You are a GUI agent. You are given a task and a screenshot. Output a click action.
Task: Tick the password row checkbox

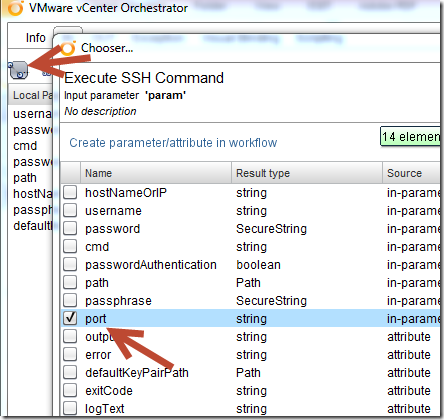coord(70,229)
